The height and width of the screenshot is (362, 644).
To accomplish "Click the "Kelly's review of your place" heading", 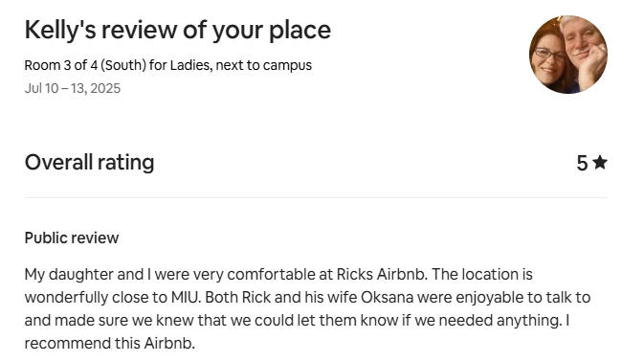I will click(x=178, y=30).
